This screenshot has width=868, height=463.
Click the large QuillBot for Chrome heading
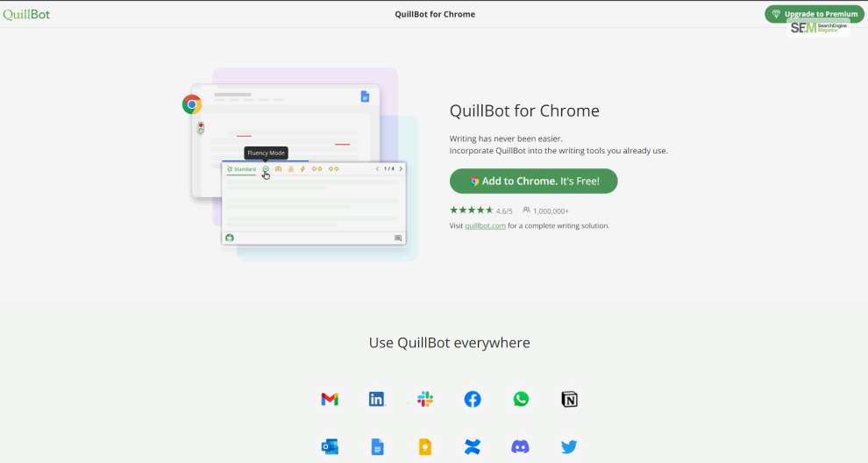coord(524,110)
